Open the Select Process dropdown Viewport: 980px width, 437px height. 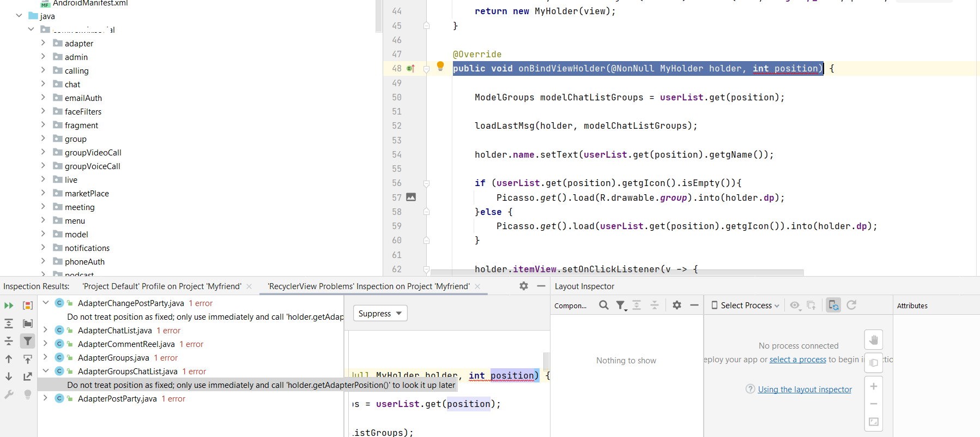click(745, 306)
